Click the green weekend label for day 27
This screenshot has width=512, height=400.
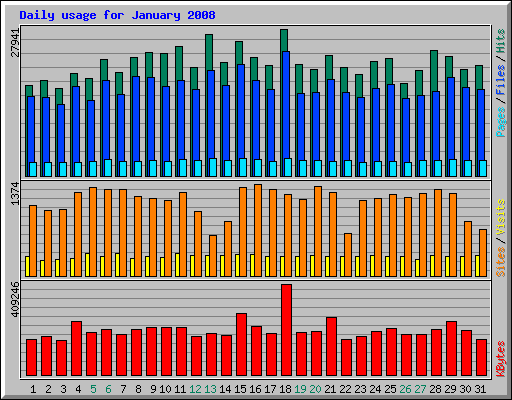(420, 389)
